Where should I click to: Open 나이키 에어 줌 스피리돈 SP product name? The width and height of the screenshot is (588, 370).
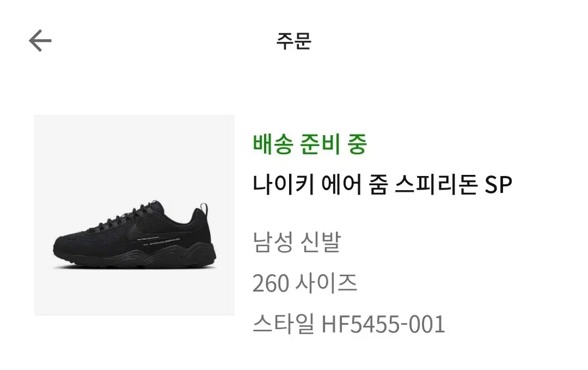382,184
